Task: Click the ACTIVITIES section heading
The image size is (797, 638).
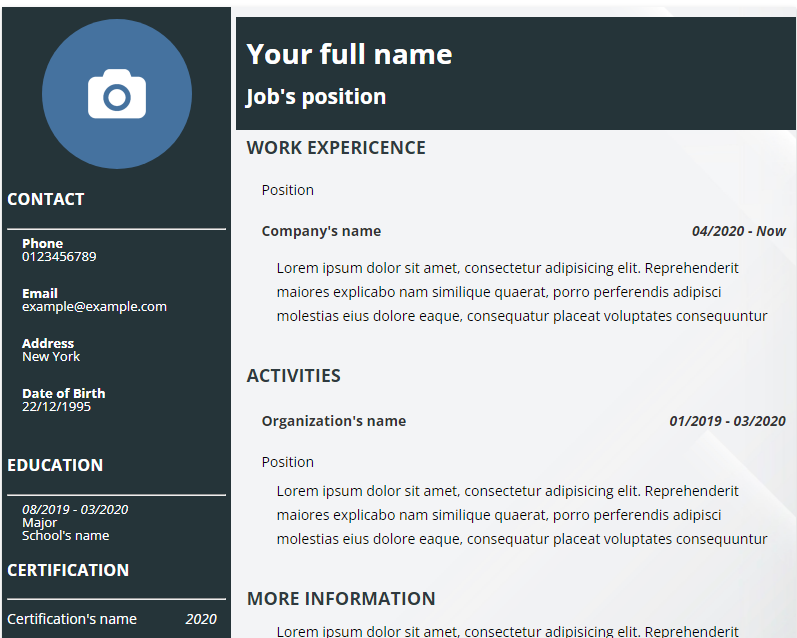Action: point(294,376)
